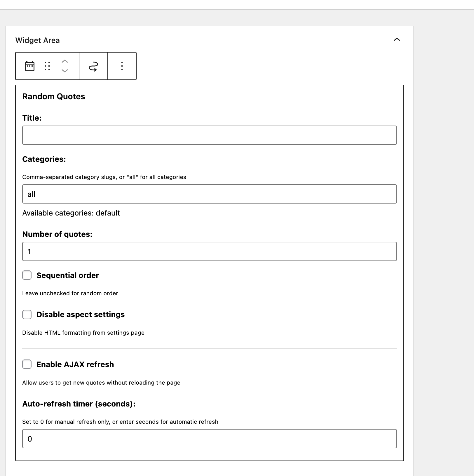
Task: Click the Widget Area heading
Action: pos(37,40)
